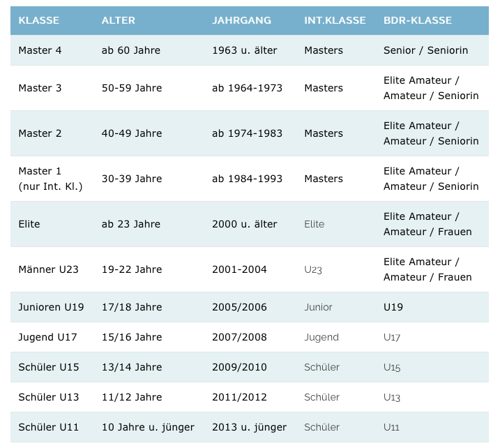The image size is (500, 448).
Task: Select the JAHRGANG column header
Action: pos(241,20)
